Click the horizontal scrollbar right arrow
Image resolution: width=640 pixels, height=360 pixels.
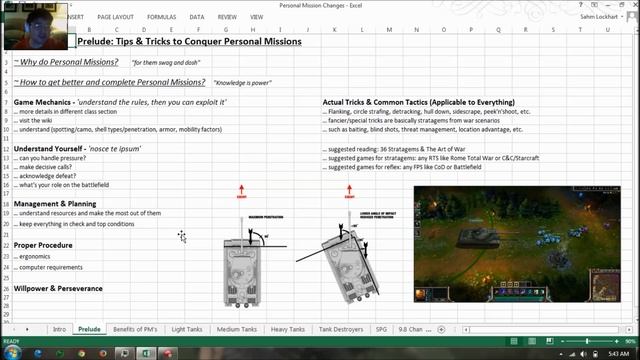click(629, 329)
